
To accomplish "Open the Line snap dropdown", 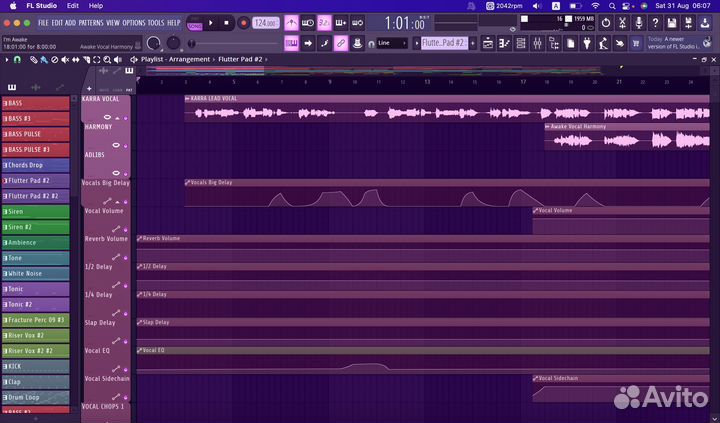I will pos(392,44).
